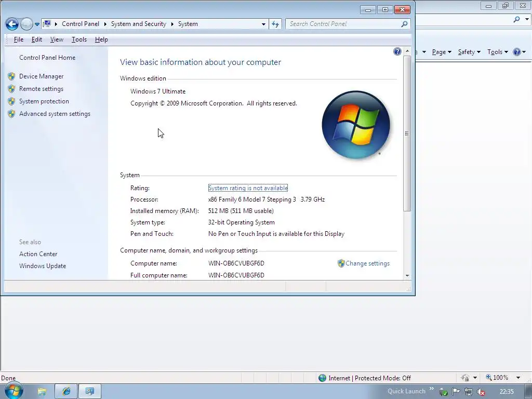The width and height of the screenshot is (532, 399).
Task: Click the System window scroll down arrow
Action: (x=407, y=276)
